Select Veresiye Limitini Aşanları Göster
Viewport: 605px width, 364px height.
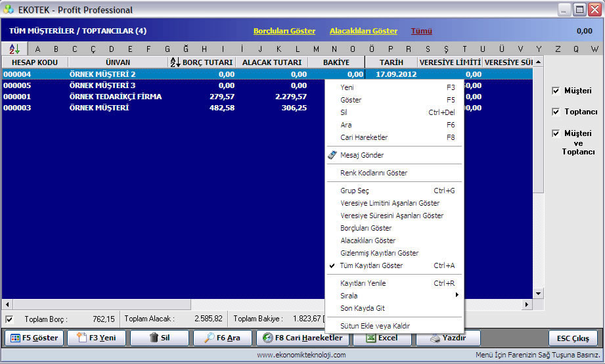pyautogui.click(x=394, y=202)
